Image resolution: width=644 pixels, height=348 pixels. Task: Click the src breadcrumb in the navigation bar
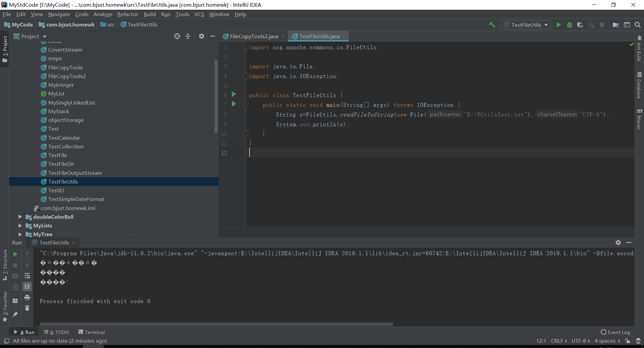107,25
